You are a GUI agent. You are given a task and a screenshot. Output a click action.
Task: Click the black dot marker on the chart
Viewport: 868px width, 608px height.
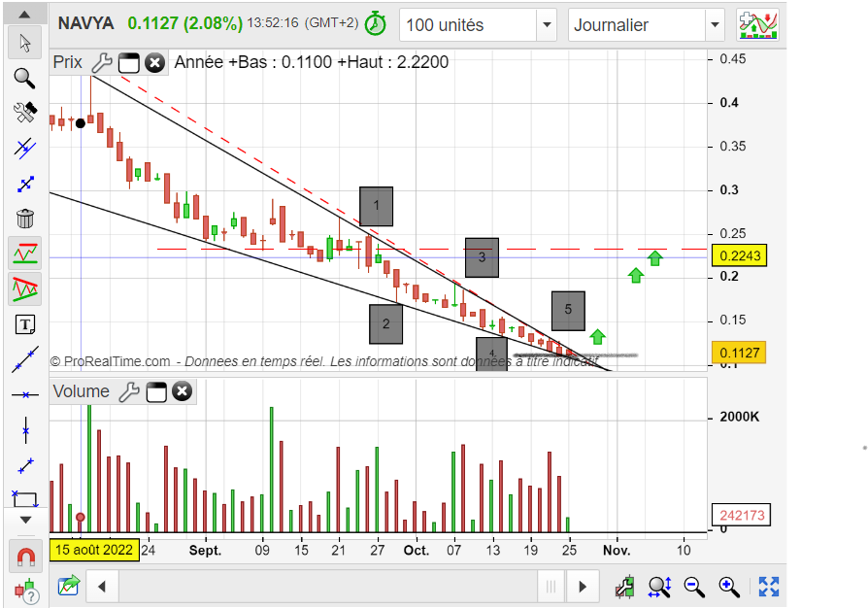click(x=81, y=123)
